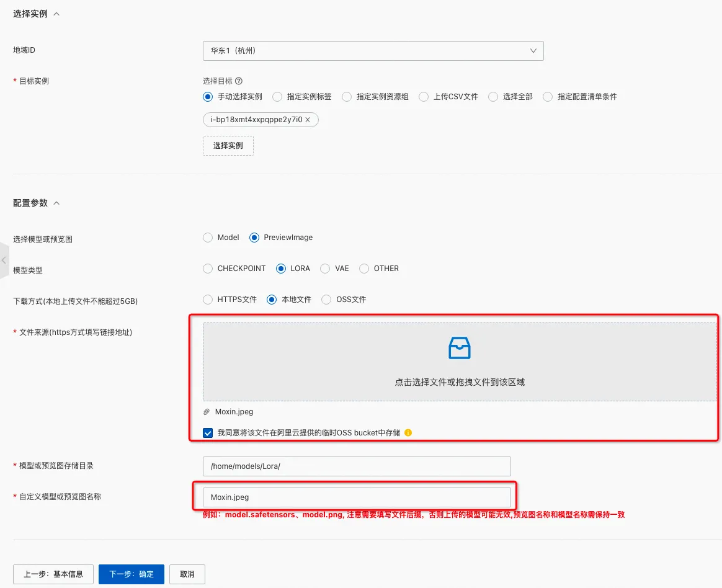Viewport: 722px width, 588px height.
Task: Click the Moxin.jpeg custom name field
Action: tap(357, 497)
